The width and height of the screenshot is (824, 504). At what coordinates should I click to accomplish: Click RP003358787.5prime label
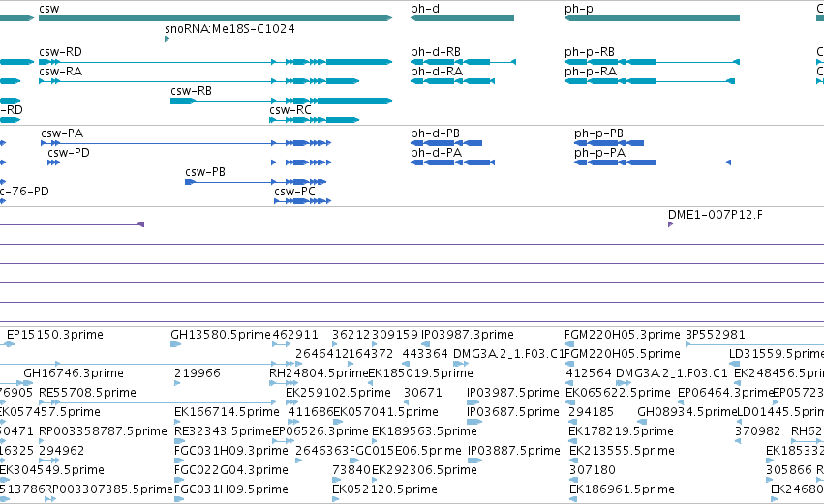(103, 431)
